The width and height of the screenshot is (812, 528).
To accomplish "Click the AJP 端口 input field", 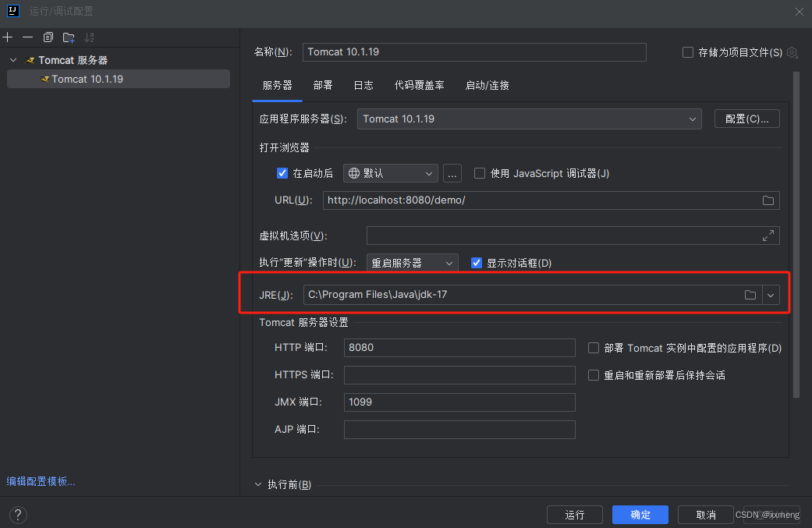I will coord(459,430).
